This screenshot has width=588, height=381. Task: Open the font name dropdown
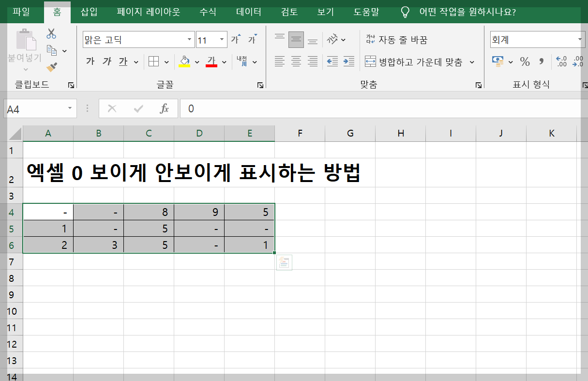coord(189,39)
